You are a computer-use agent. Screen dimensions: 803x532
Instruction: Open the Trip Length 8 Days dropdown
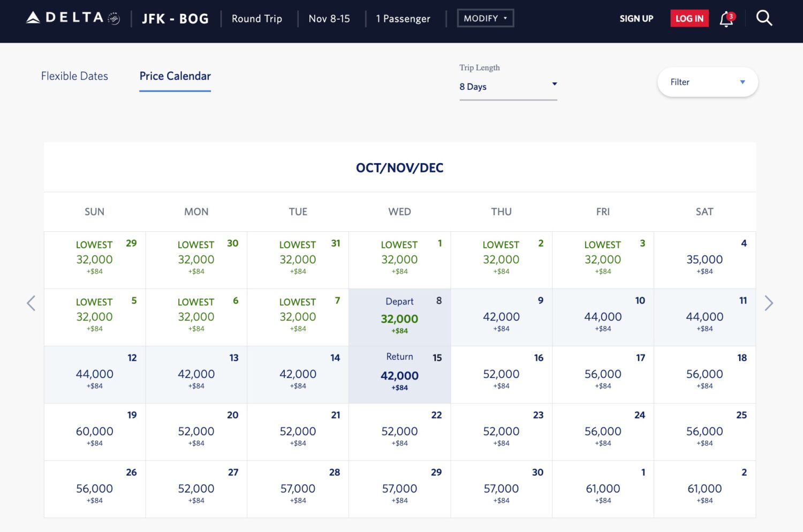coord(507,86)
